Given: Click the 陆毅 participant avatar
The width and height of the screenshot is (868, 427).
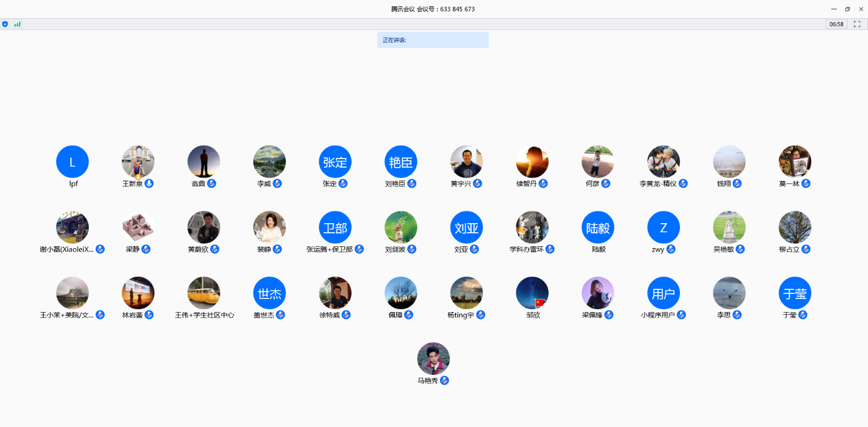Looking at the screenshot, I should 598,228.
